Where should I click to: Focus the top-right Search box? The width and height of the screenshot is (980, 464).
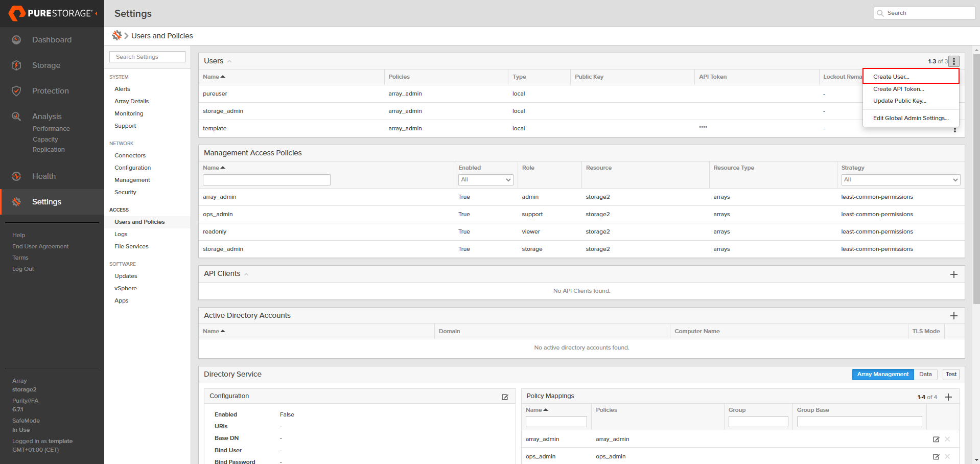pyautogui.click(x=924, y=13)
